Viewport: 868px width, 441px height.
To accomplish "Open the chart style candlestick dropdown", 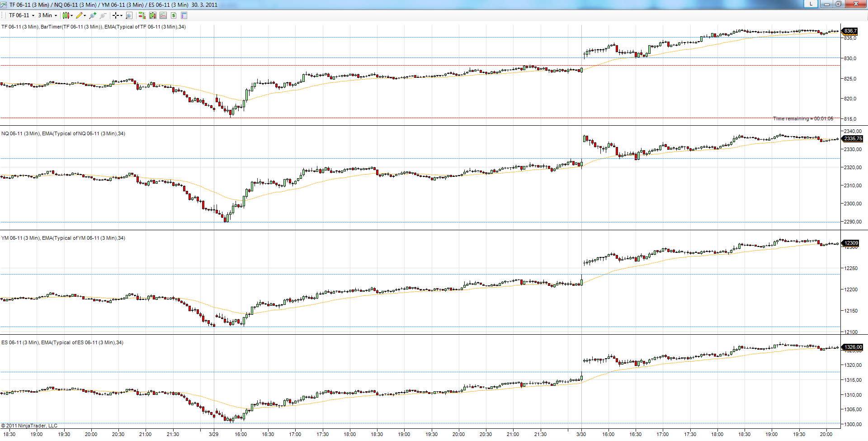I will point(67,15).
